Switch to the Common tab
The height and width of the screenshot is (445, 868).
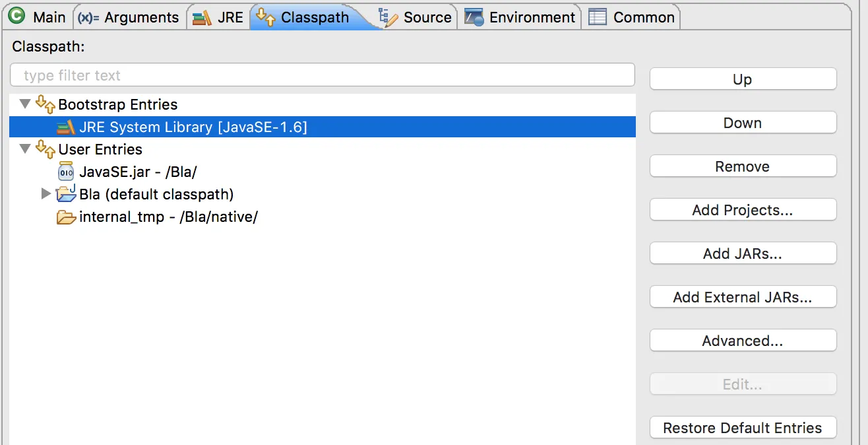[x=632, y=17]
